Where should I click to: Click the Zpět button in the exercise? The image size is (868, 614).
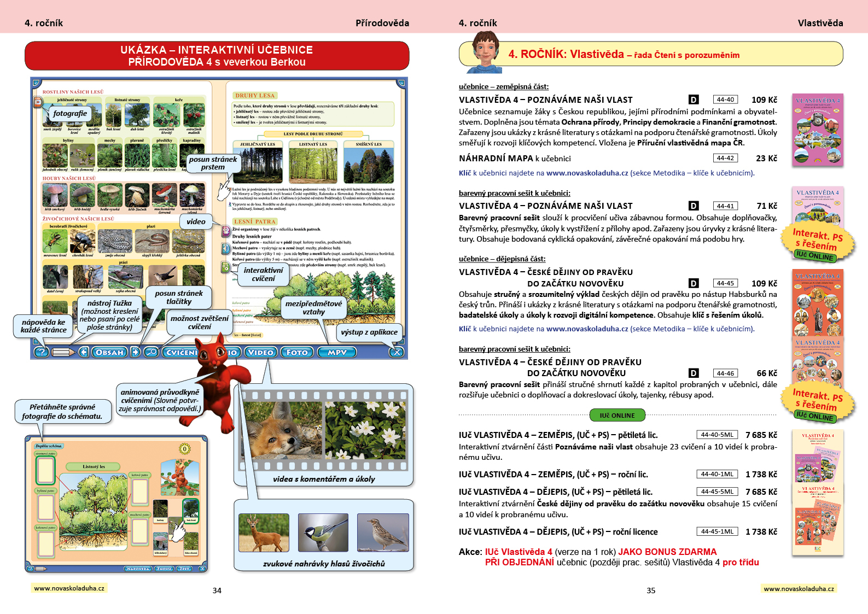pyautogui.click(x=184, y=569)
